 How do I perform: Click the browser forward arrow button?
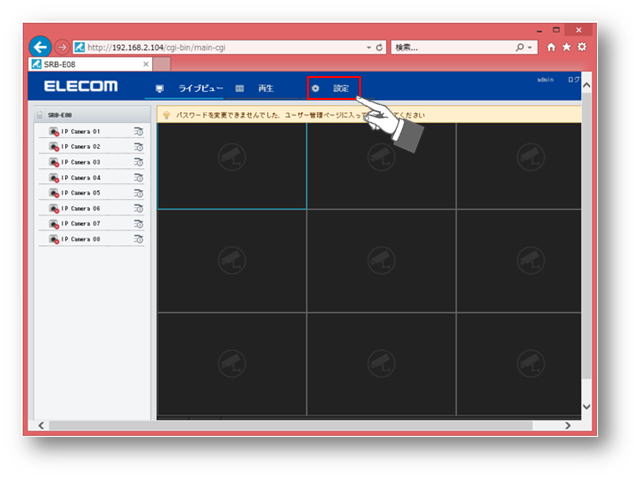(x=62, y=47)
